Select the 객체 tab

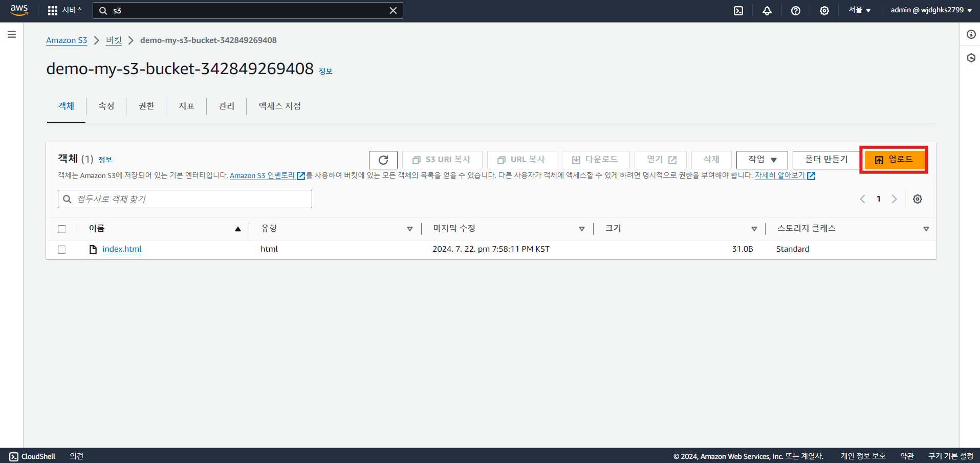click(66, 106)
